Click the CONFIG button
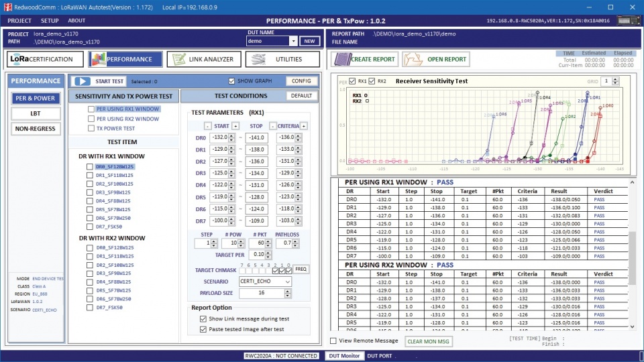This screenshot has width=644, height=362. (301, 81)
